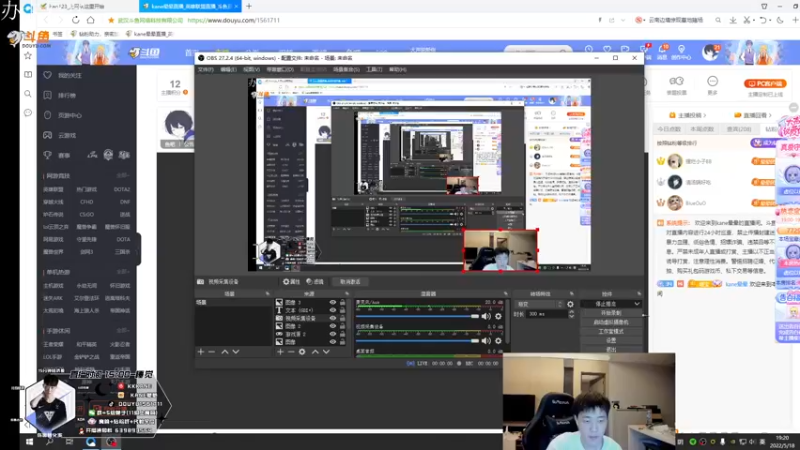
Task: Toggle visibility eye for 文本 (GDI+) source
Action: pyautogui.click(x=333, y=310)
